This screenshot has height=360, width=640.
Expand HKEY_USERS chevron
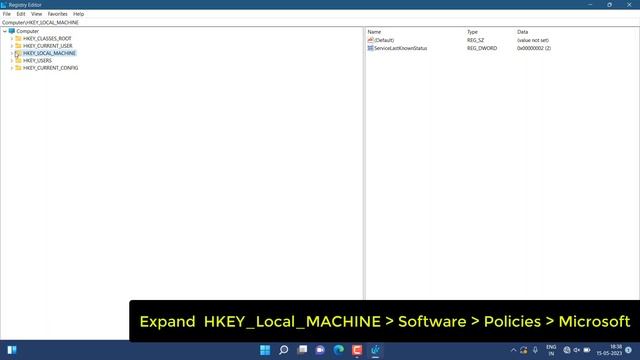12,60
